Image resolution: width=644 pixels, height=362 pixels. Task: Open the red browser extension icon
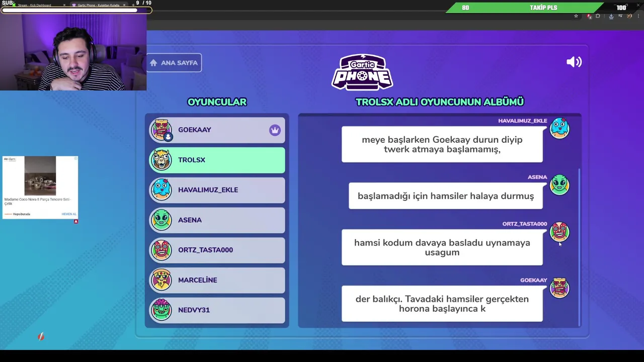click(589, 16)
